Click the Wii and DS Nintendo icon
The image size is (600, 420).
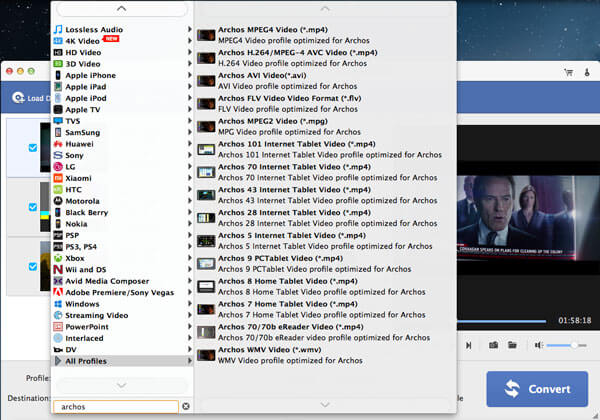58,269
